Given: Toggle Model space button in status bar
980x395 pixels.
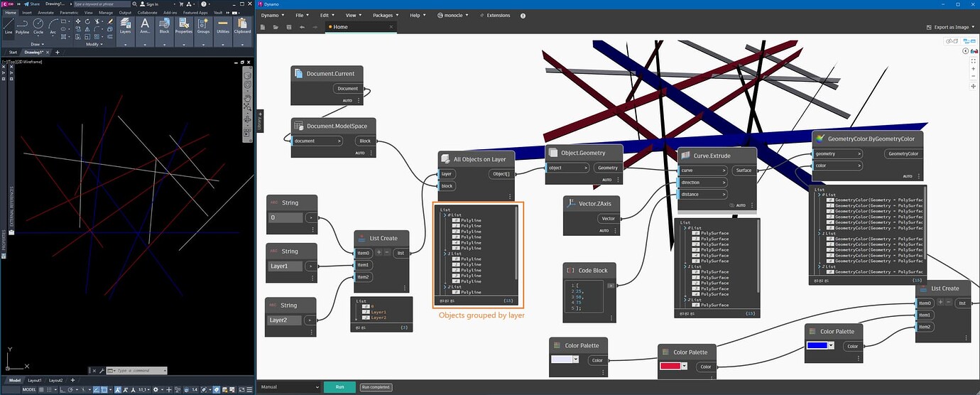Looking at the screenshot, I should [x=29, y=389].
